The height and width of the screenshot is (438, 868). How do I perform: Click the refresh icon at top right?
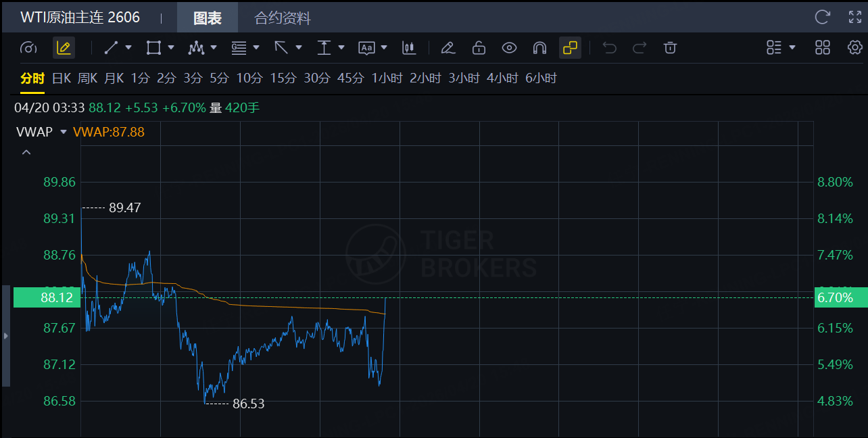point(822,17)
